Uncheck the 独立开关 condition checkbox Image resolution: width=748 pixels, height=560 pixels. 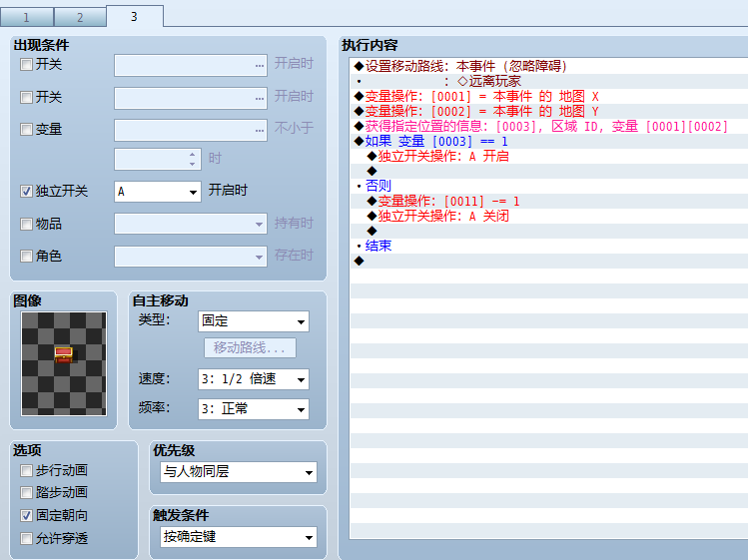coord(26,192)
